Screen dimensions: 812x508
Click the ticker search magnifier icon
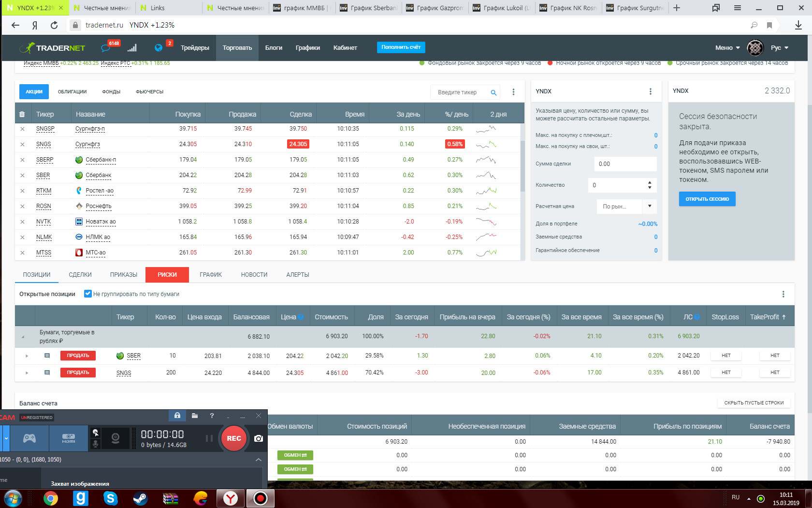[493, 92]
